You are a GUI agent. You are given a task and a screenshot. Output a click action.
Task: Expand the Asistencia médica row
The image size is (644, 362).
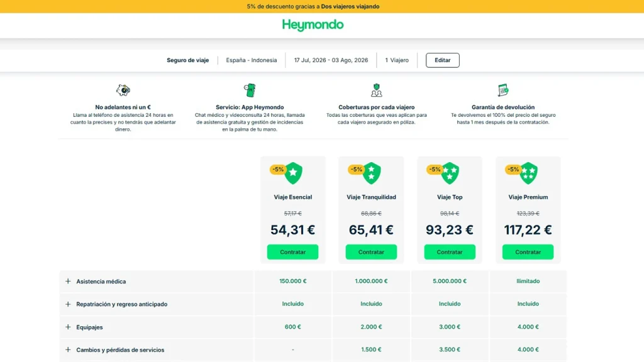click(x=68, y=281)
